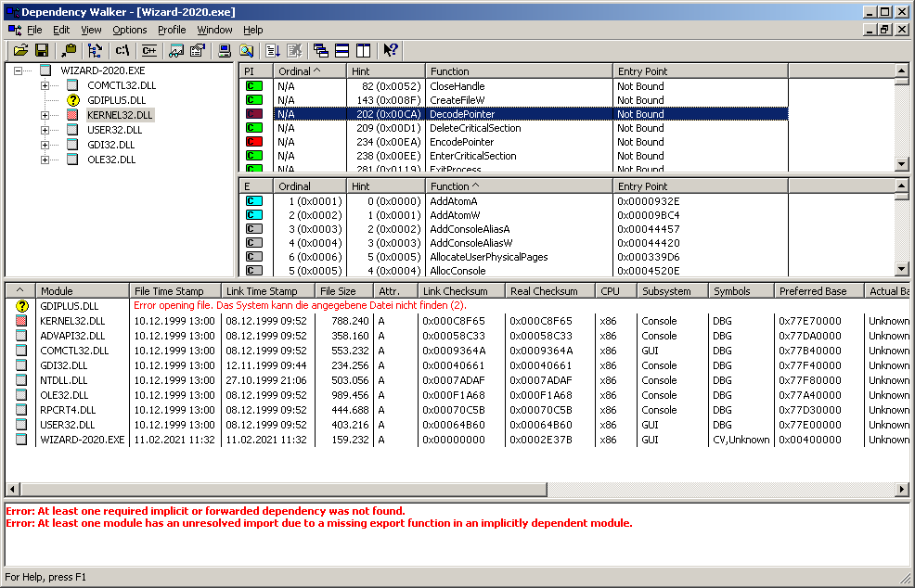Image resolution: width=915 pixels, height=588 pixels.
Task: Click the Copy clipboard toolbar icon
Action: 69,50
